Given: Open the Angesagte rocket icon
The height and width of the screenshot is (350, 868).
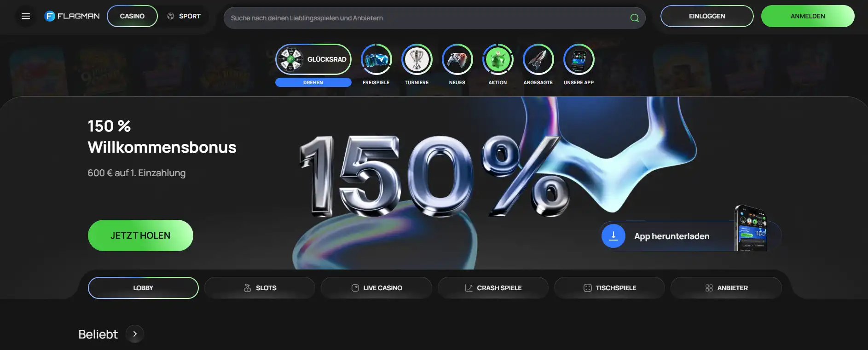Looking at the screenshot, I should pyautogui.click(x=538, y=59).
